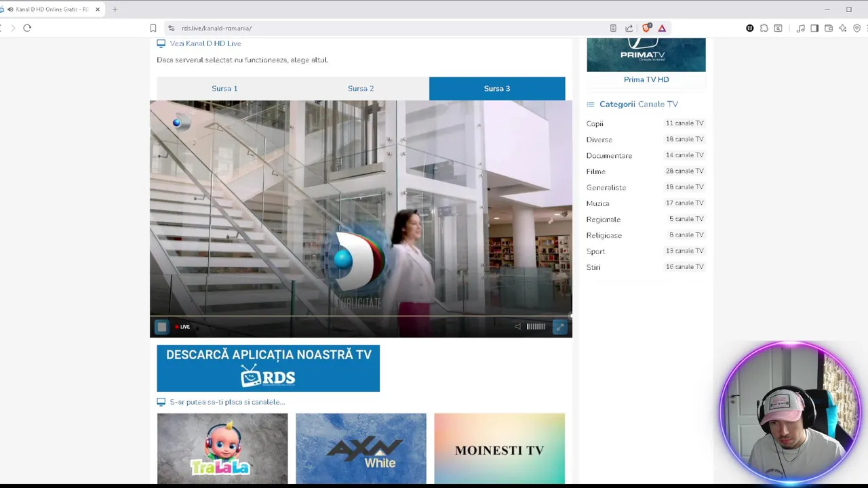
Task: Open the Brave VPN shield icon
Action: point(857,28)
